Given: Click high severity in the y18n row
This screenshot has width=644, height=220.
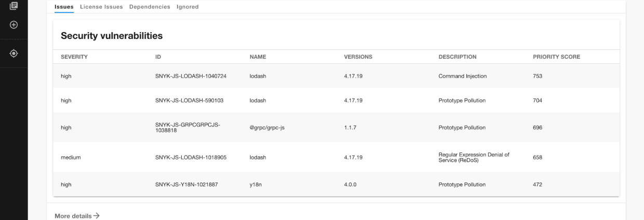Looking at the screenshot, I should click(x=66, y=184).
